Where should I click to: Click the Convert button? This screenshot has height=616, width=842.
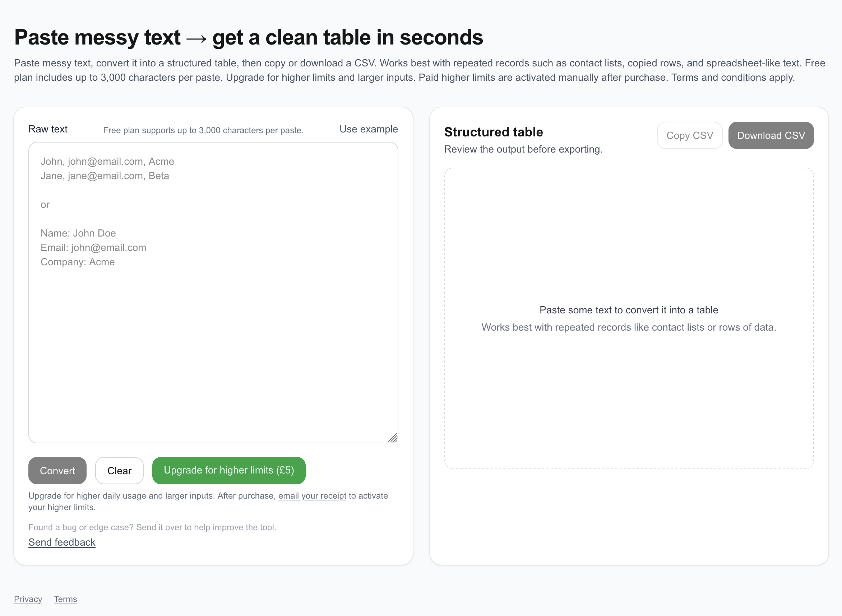point(57,471)
